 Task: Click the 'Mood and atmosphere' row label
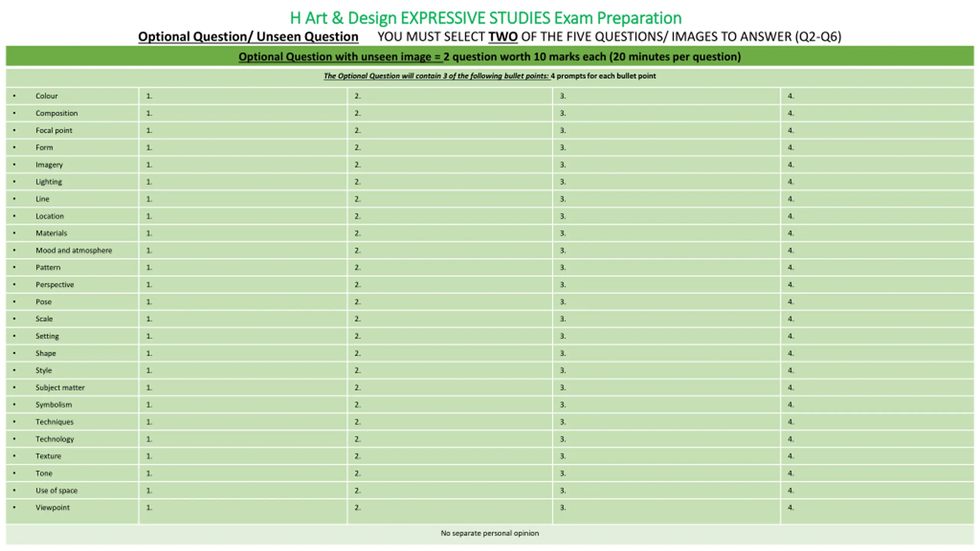[73, 250]
